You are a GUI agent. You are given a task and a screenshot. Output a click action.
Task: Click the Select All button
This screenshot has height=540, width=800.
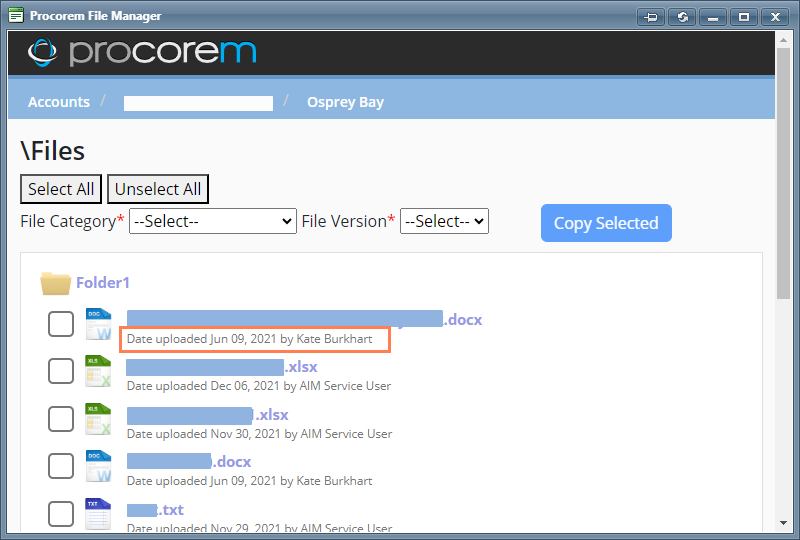pyautogui.click(x=61, y=189)
